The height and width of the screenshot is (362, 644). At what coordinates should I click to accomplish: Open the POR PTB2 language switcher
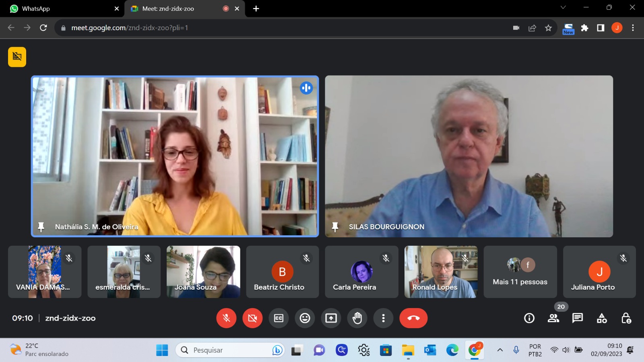click(x=535, y=350)
